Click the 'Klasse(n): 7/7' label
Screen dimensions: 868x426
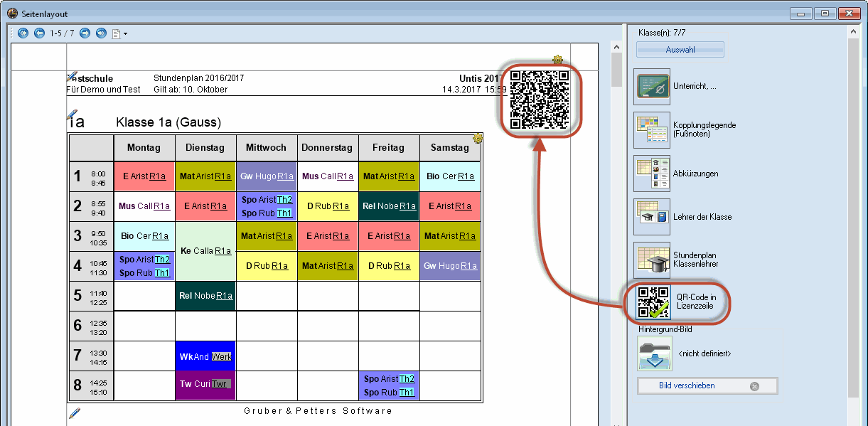pos(662,33)
